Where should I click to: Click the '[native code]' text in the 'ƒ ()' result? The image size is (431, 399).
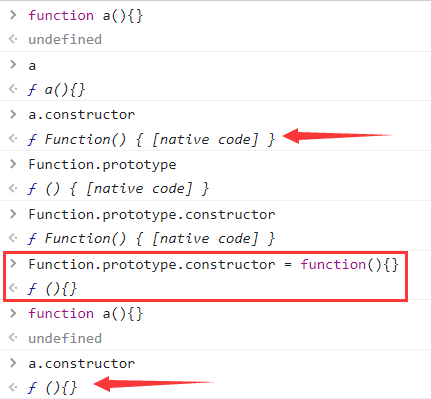pyautogui.click(x=139, y=189)
